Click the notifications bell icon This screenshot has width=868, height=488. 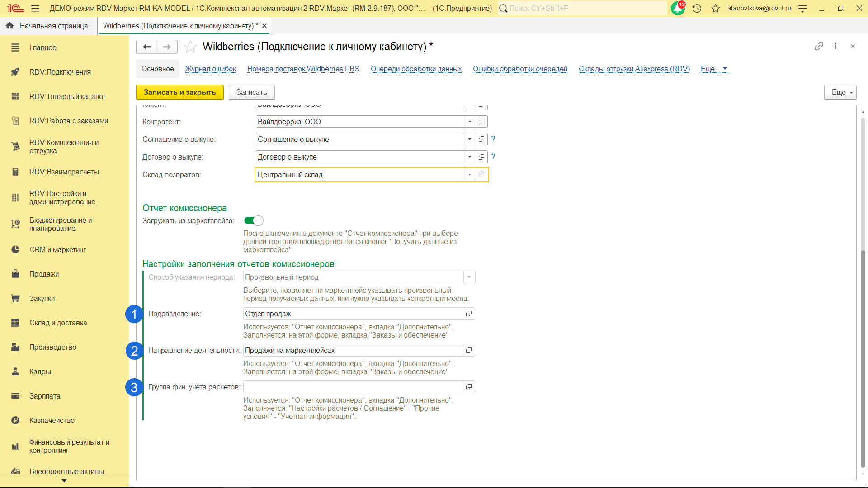coord(677,8)
